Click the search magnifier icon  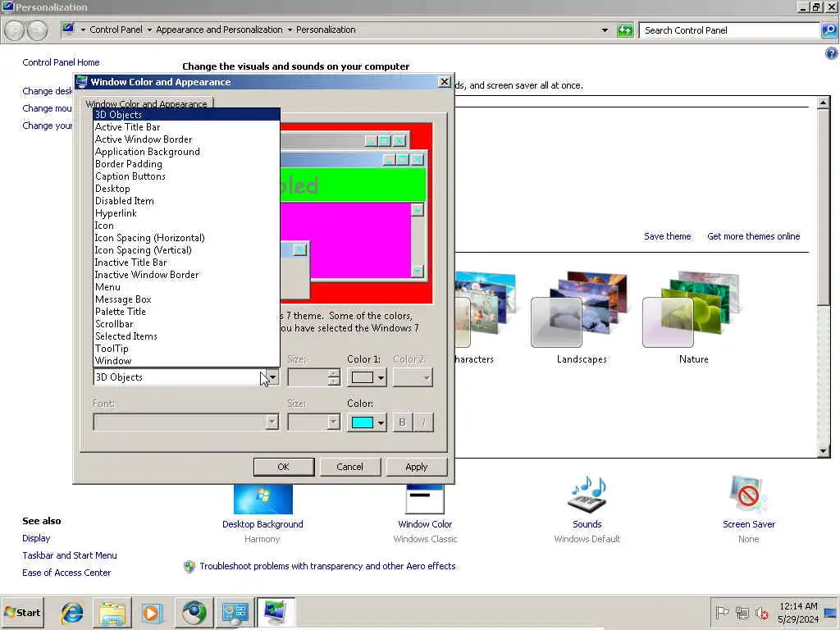pyautogui.click(x=829, y=30)
